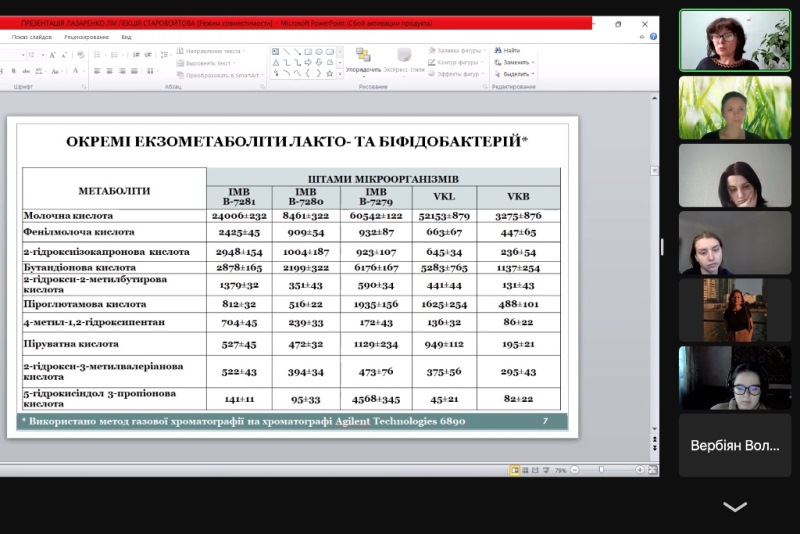Open the Показ слайдов ribbon tab
Screen dimensions: 800x534
[32, 37]
